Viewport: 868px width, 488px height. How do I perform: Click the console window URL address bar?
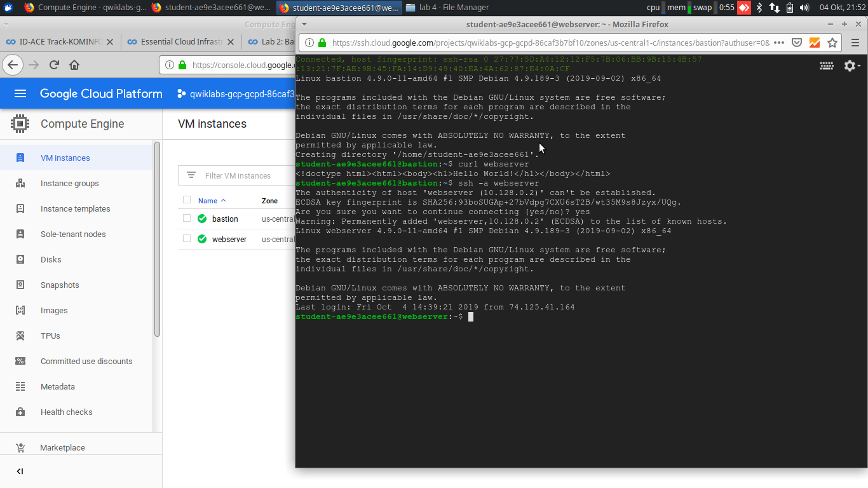click(243, 65)
